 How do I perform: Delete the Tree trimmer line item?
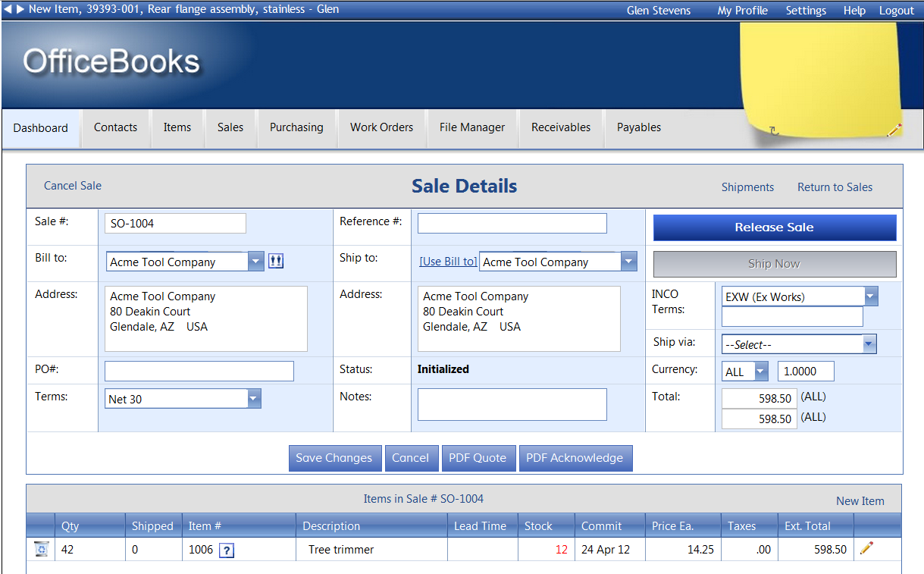tap(40, 548)
